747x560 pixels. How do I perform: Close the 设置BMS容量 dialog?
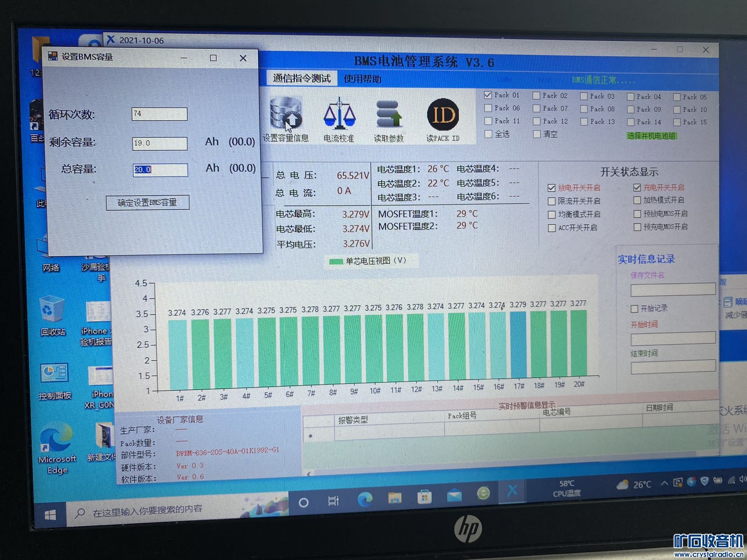243,58
